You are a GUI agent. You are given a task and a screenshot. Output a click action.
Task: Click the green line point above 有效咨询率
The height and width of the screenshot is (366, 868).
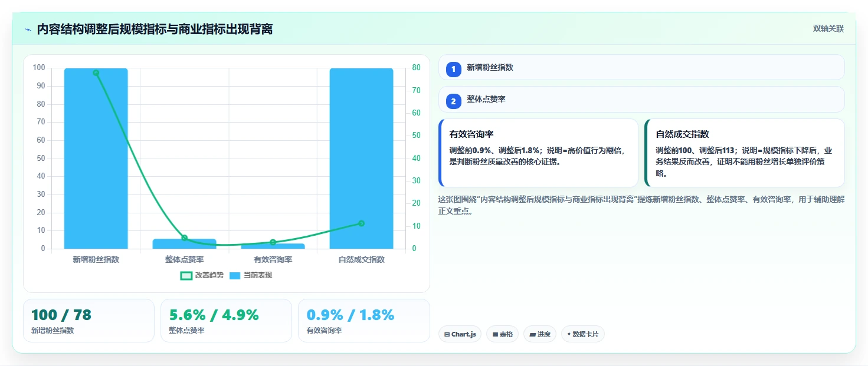click(273, 242)
